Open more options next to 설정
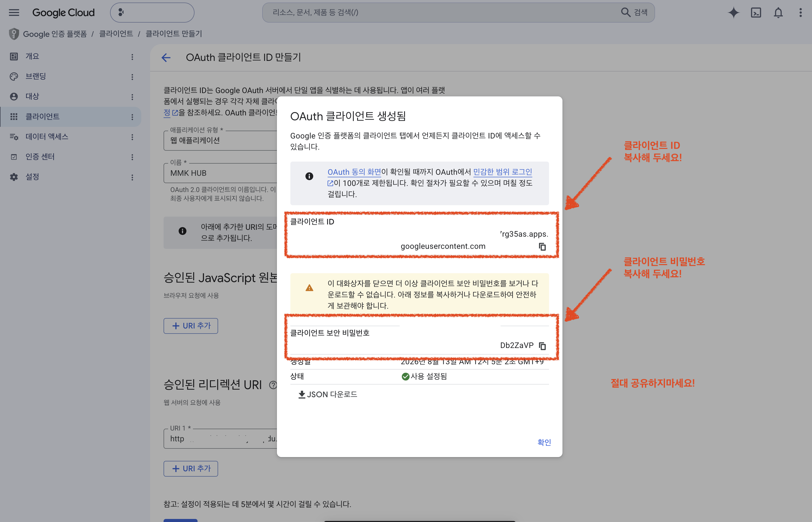The image size is (812, 522). point(132,177)
